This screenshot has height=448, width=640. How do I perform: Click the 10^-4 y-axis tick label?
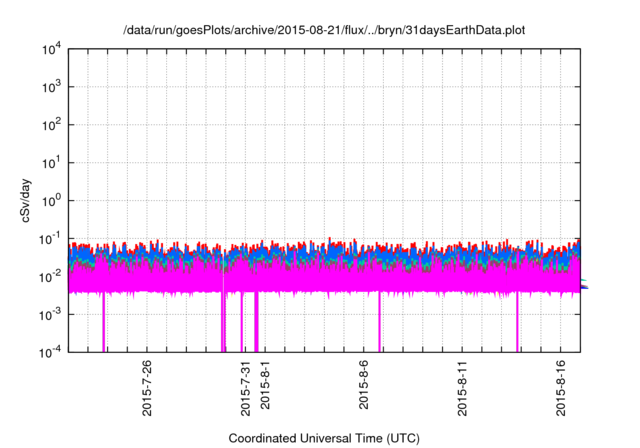click(50, 352)
